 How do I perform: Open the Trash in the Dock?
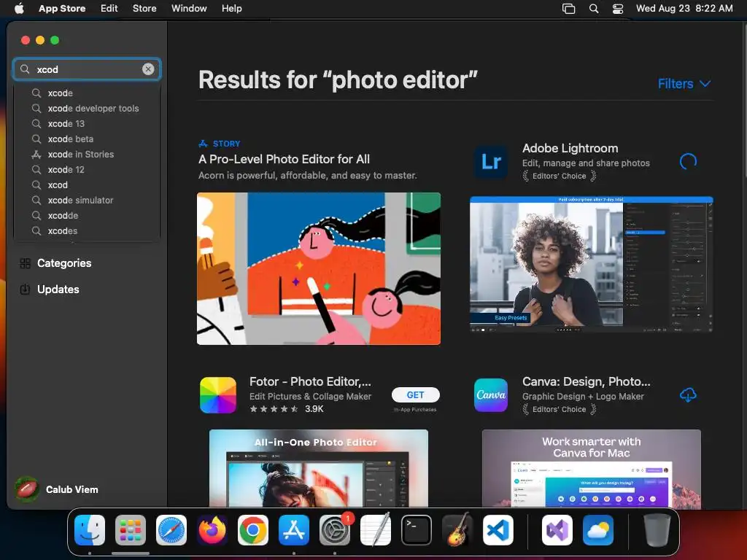(x=657, y=530)
